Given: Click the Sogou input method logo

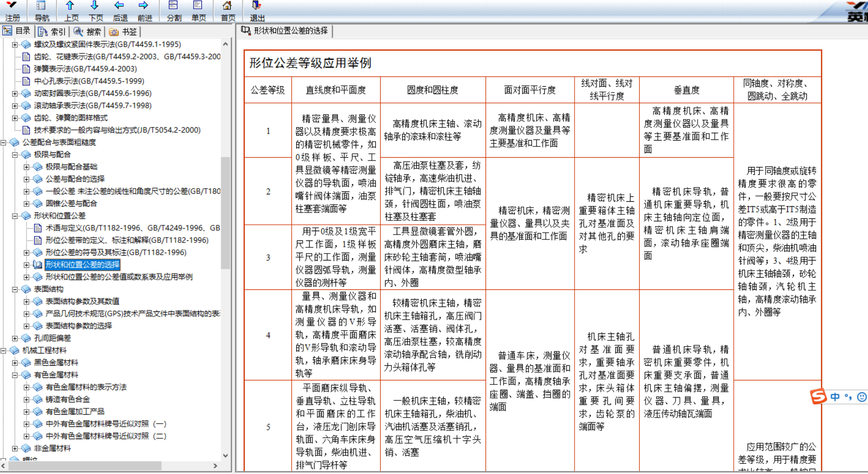Looking at the screenshot, I should pyautogui.click(x=819, y=396).
